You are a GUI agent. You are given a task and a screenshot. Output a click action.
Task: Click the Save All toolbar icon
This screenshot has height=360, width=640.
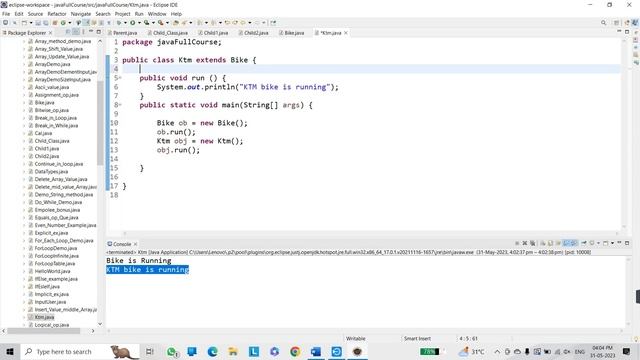45,23
